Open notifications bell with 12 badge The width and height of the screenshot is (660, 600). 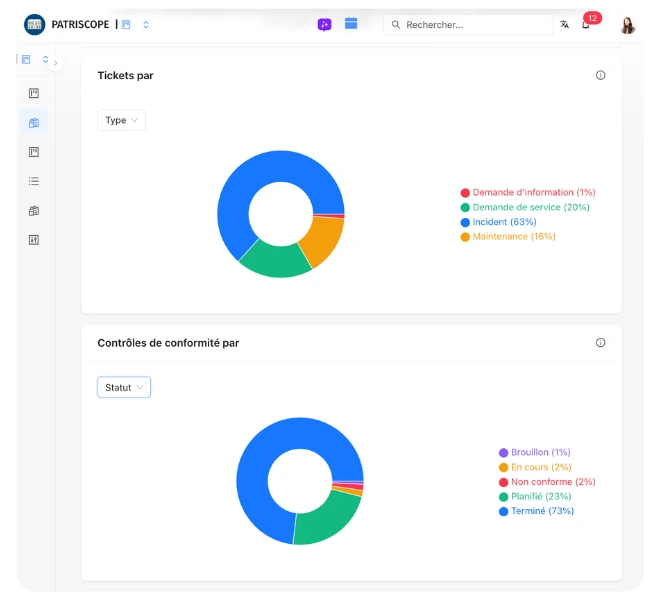(x=586, y=24)
